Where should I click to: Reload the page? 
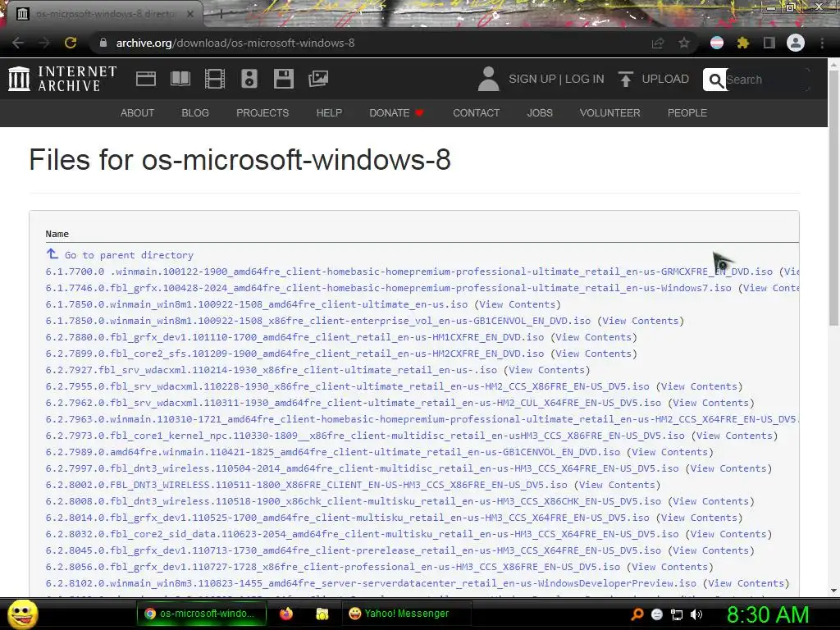coord(71,43)
